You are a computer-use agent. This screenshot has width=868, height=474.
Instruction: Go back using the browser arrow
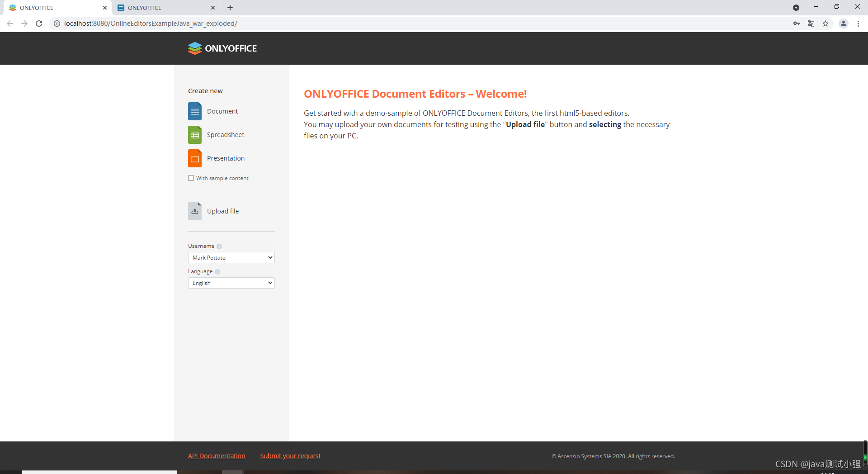[10, 24]
